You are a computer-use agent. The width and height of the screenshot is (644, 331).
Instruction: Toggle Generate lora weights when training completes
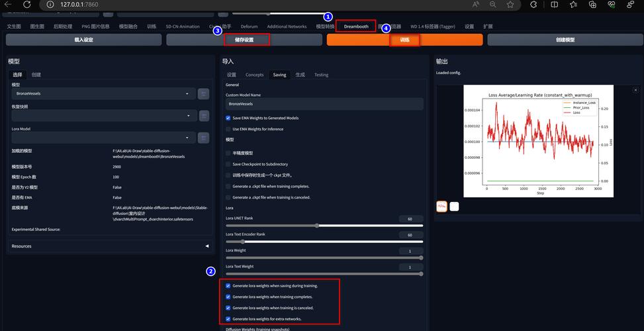pyautogui.click(x=228, y=297)
